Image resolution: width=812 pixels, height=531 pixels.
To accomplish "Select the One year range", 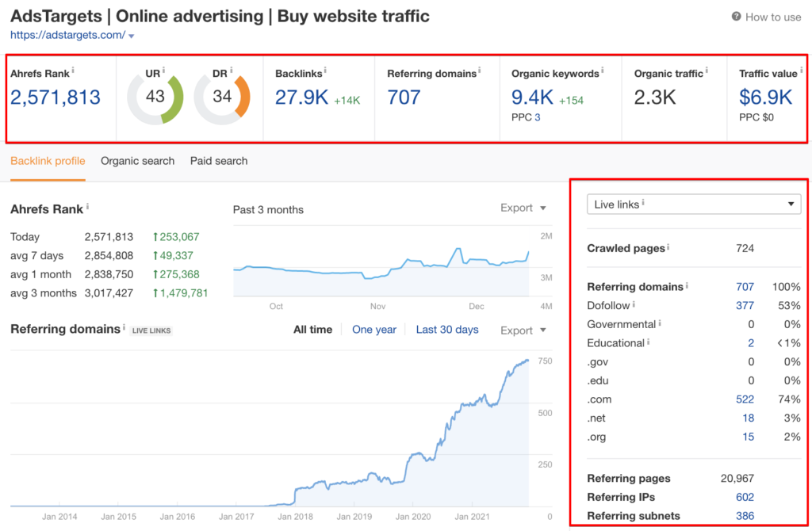I will [374, 330].
